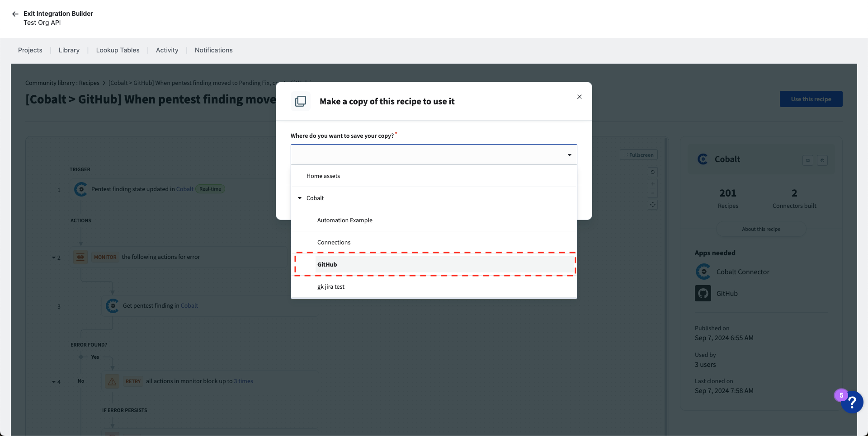Open the Projects tab
The height and width of the screenshot is (436, 868).
click(30, 50)
